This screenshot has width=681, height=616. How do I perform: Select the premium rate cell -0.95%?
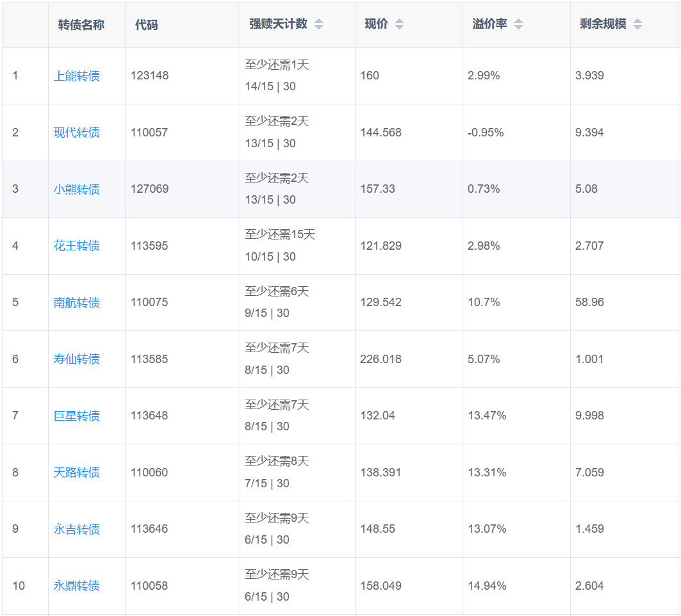[486, 133]
